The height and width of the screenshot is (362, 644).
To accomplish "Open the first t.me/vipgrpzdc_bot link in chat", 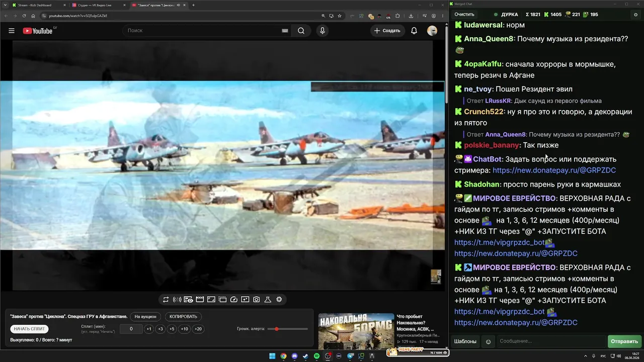I will [500, 242].
